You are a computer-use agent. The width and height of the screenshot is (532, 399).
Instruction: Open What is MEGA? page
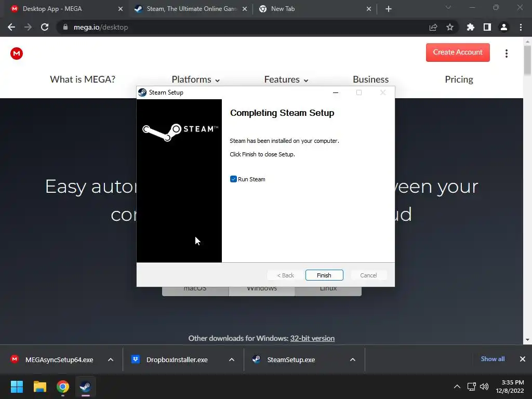click(83, 79)
